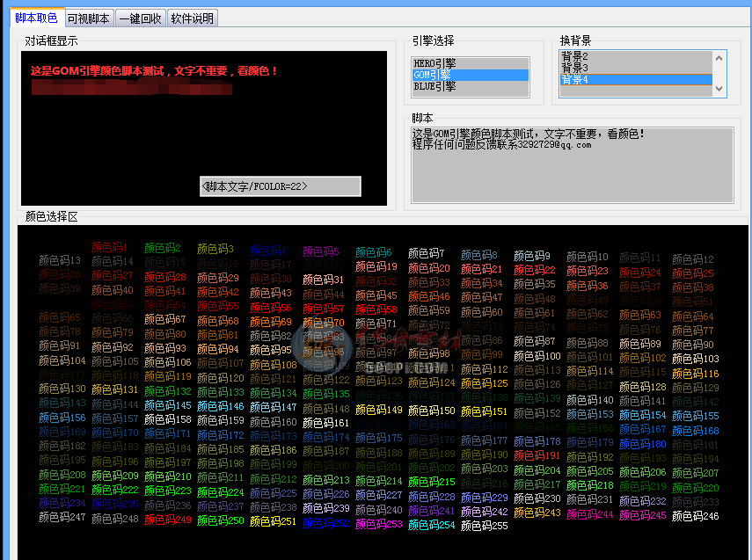Pick color code 颜色码6
Screen dimensions: 752x560
[x=374, y=252]
